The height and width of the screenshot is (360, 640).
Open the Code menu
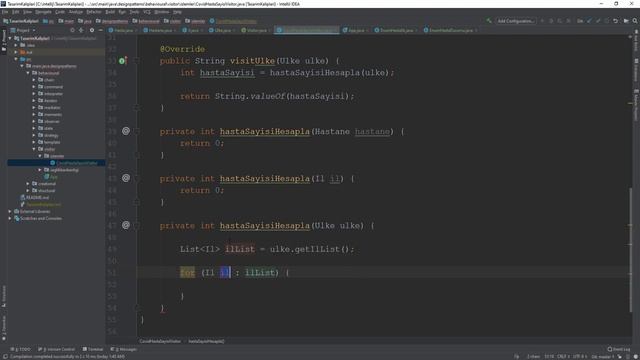(60, 12)
